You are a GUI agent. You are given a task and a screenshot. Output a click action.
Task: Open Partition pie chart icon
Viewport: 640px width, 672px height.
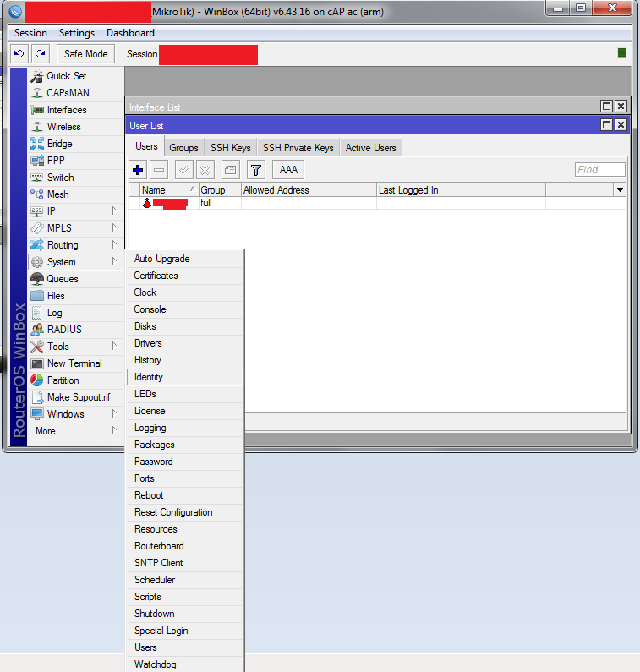pyautogui.click(x=37, y=380)
